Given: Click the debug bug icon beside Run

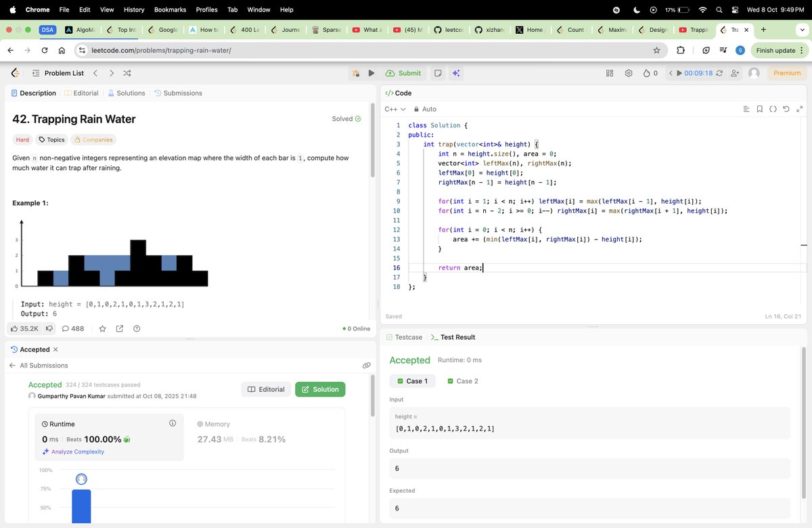Looking at the screenshot, I should pyautogui.click(x=357, y=73).
